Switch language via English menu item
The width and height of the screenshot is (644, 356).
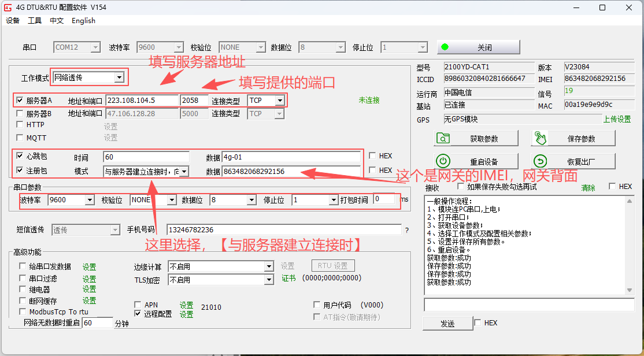pos(83,21)
